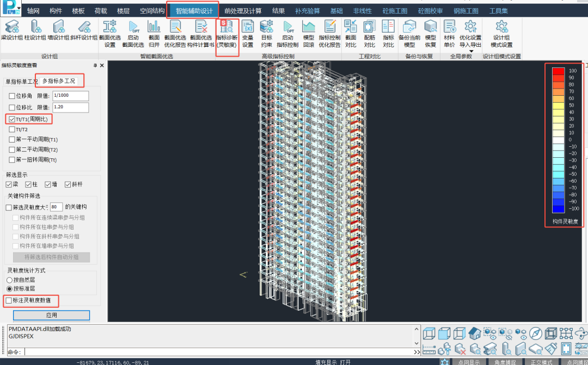Click the house-shaped home view icon
Screen dimensions: 588x365
tap(474, 333)
